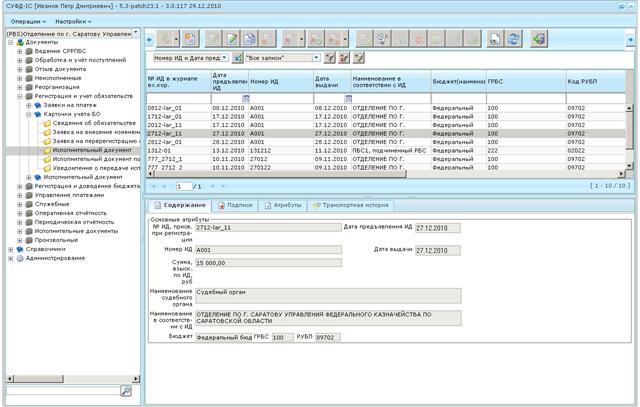This screenshot has width=640, height=407.
Task: Click the search magnifier icon under tree
Action: [x=126, y=391]
